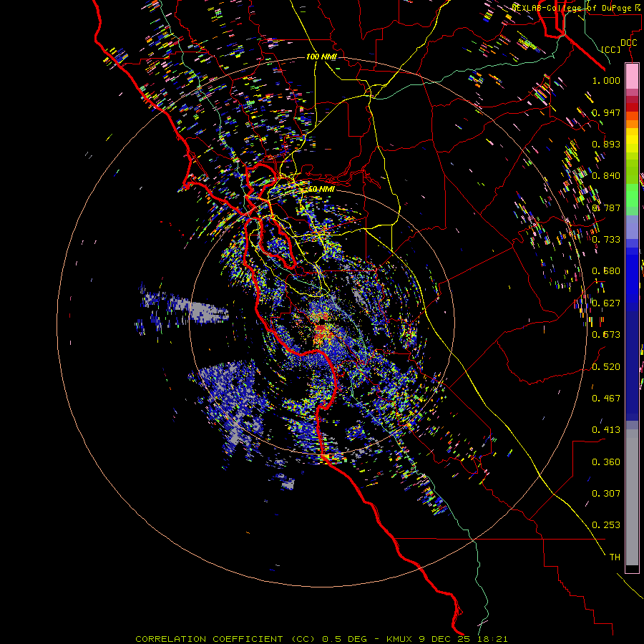The width and height of the screenshot is (644, 644).
Task: Pick the 0.733 legend value
Action: pos(606,240)
